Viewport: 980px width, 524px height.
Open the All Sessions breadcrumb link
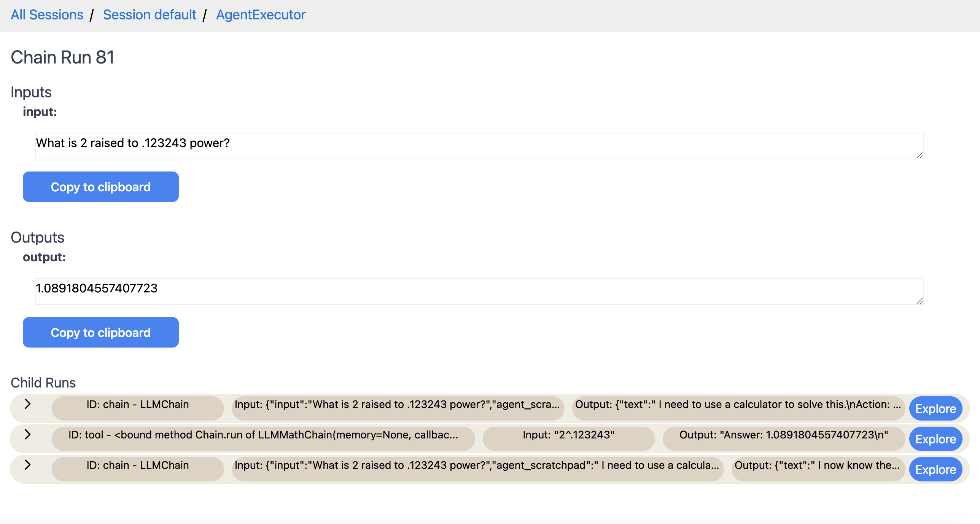click(47, 14)
